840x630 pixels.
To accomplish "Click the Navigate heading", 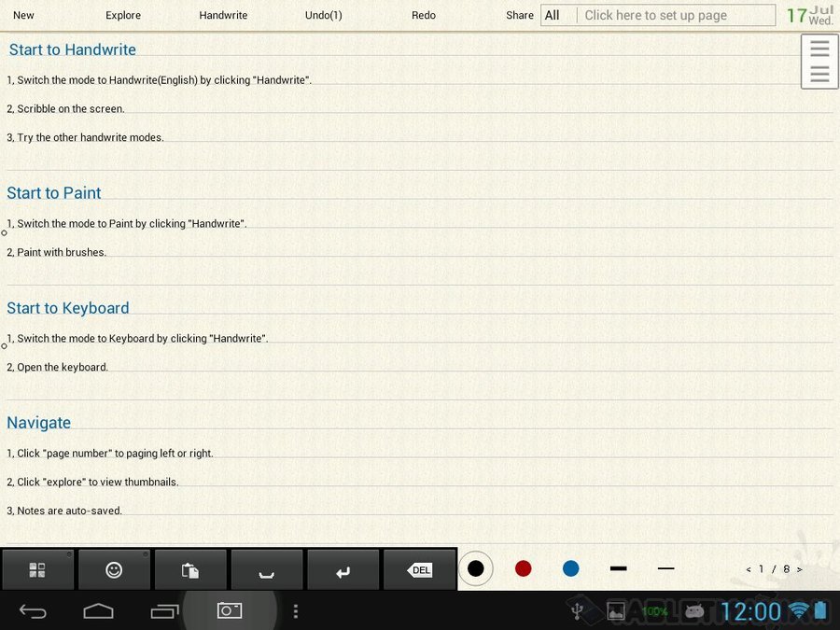I will 38,423.
